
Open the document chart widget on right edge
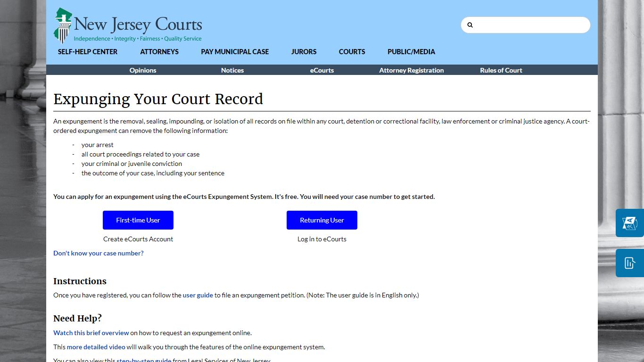[630, 263]
